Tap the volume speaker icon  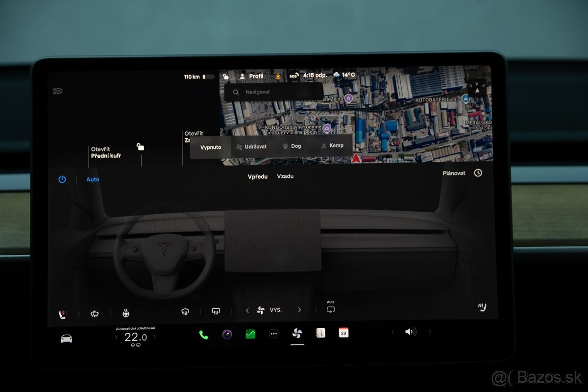point(410,332)
